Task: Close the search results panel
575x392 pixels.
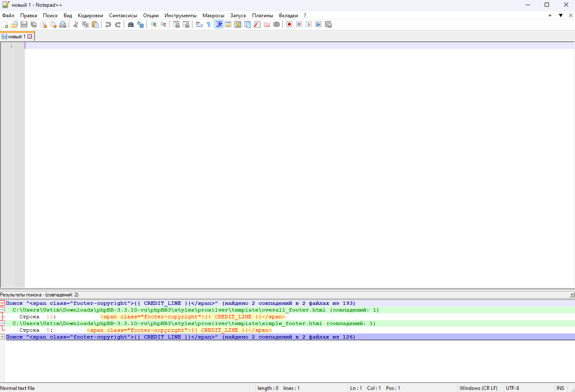Action: pos(572,295)
